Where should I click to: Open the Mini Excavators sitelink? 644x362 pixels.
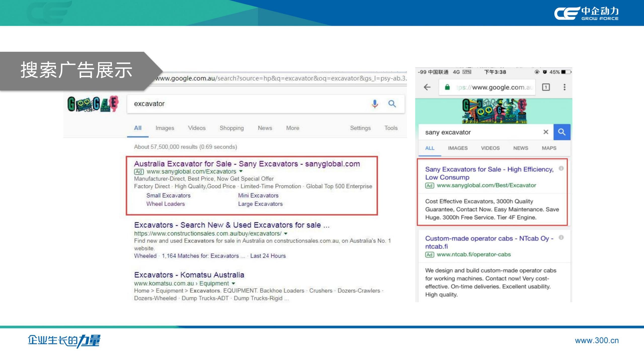pyautogui.click(x=258, y=195)
